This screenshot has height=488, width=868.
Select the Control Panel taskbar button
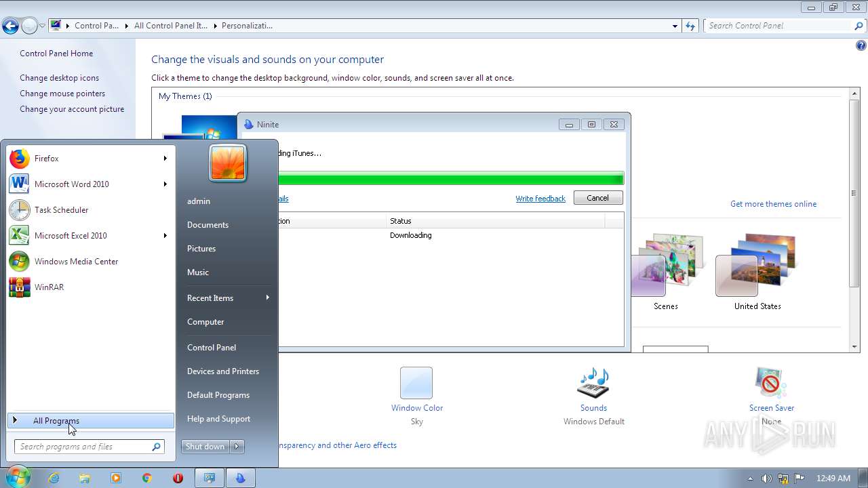tap(210, 478)
